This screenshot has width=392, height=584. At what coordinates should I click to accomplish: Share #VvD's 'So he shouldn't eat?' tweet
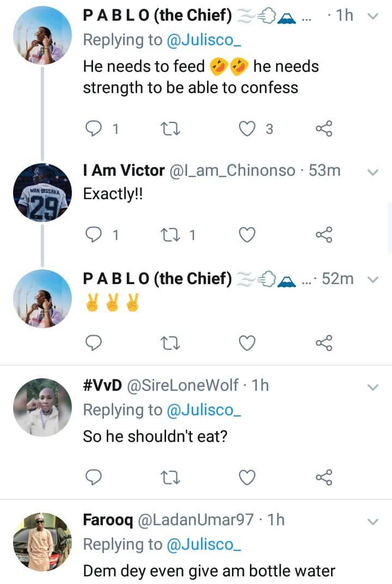tap(324, 477)
